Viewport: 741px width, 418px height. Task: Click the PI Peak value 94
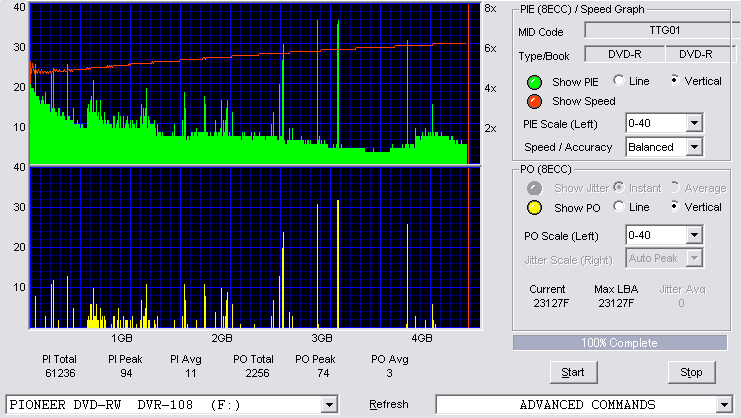(x=126, y=374)
